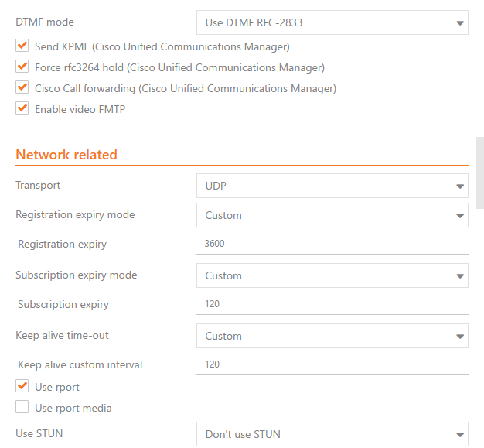This screenshot has height=448, width=484.
Task: Click the Network related section heading
Action: 66,155
